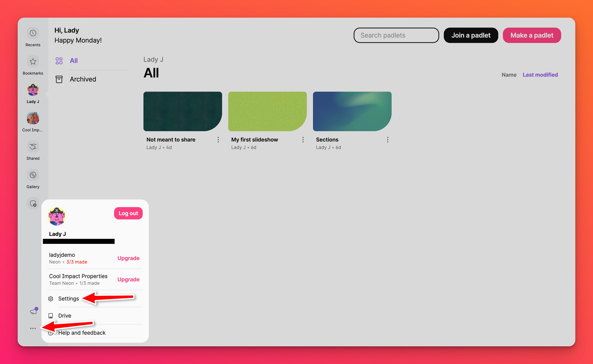Click the Log out button
Screen dimensions: 593x364
(x=128, y=213)
